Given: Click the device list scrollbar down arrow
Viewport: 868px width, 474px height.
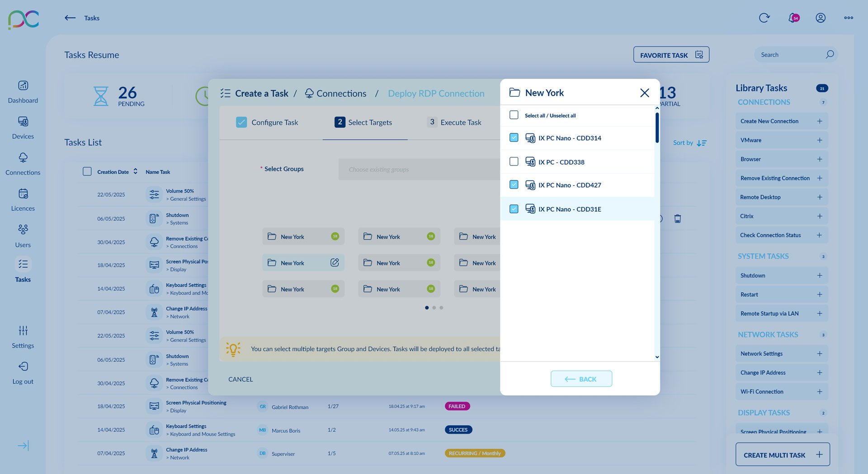Looking at the screenshot, I should click(657, 357).
